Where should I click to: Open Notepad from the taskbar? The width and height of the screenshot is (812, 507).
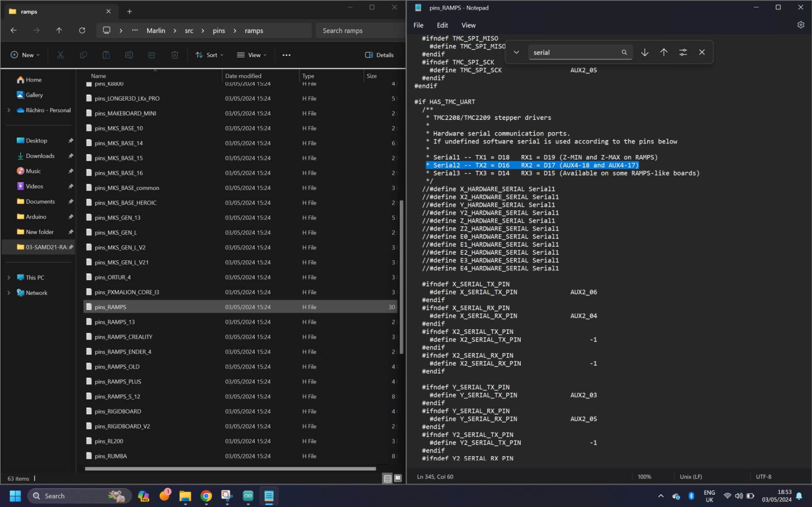pyautogui.click(x=269, y=496)
